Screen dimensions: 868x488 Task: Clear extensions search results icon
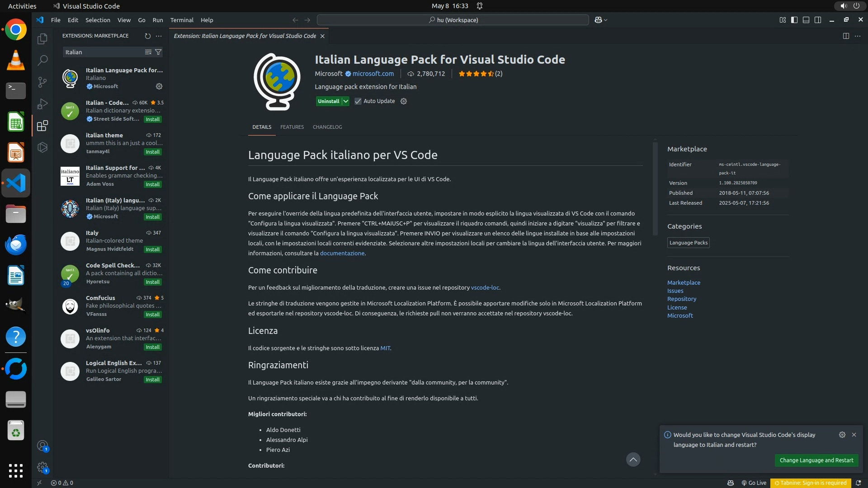(x=148, y=52)
